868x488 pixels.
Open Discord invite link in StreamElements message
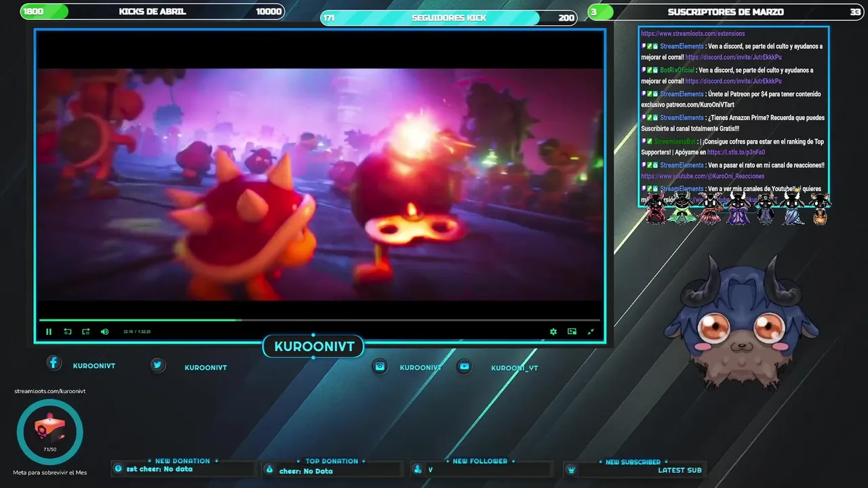point(733,58)
